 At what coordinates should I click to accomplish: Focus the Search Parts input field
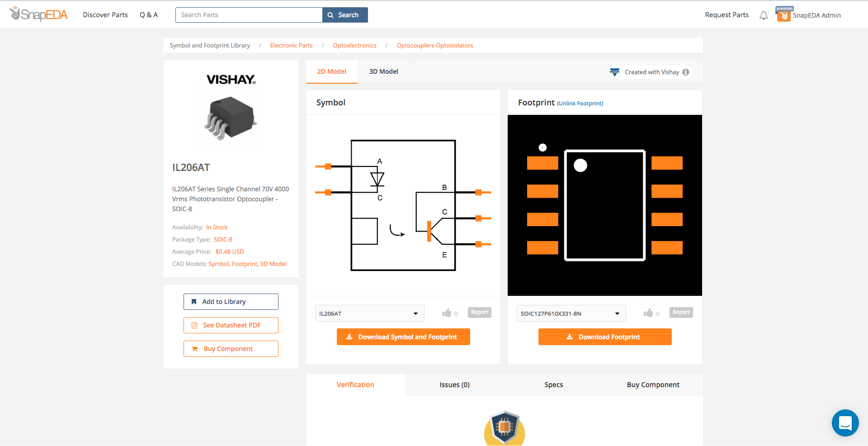click(x=249, y=15)
